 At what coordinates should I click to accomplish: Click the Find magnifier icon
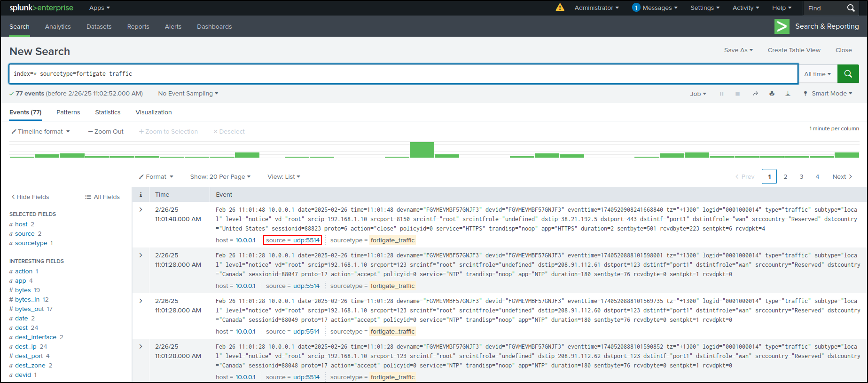coord(851,8)
